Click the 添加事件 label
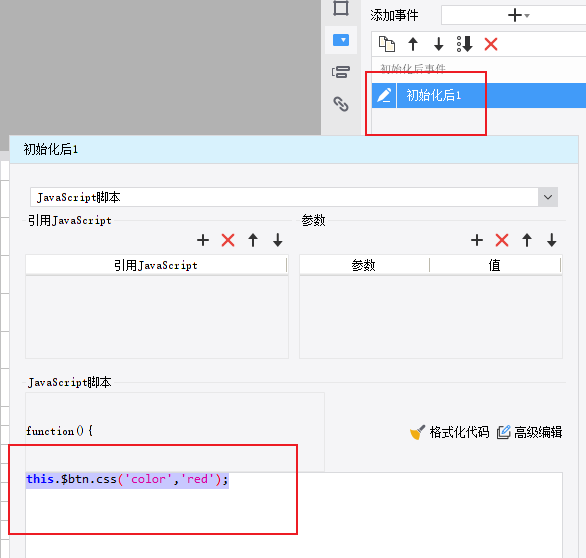 (x=394, y=15)
